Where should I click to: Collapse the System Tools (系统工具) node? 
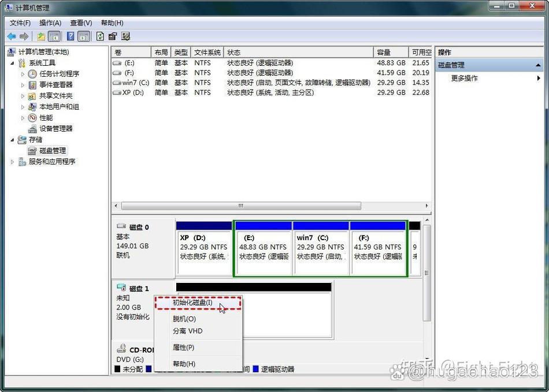coord(12,63)
